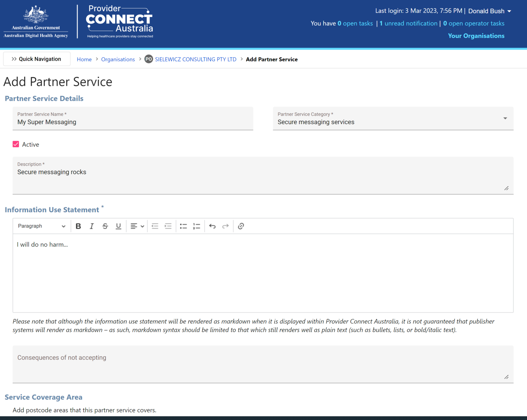Insert a hyperlink using the link icon
The height and width of the screenshot is (420, 527).
coord(241,226)
